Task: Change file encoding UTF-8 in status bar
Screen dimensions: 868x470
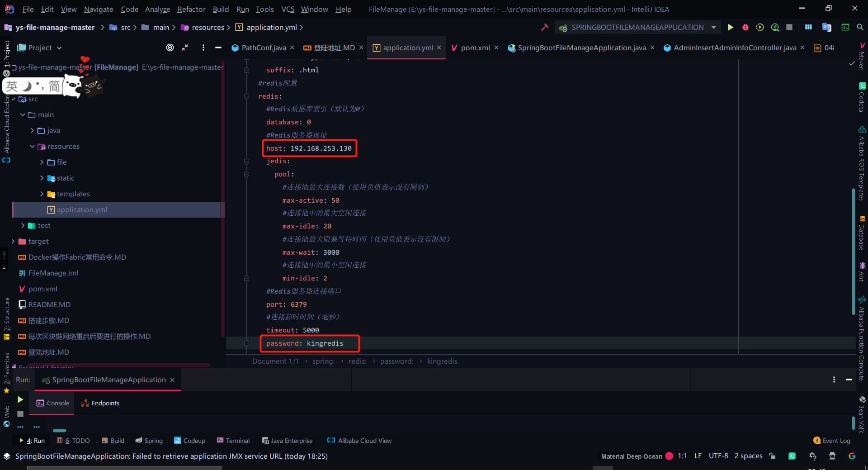Action: coord(718,456)
